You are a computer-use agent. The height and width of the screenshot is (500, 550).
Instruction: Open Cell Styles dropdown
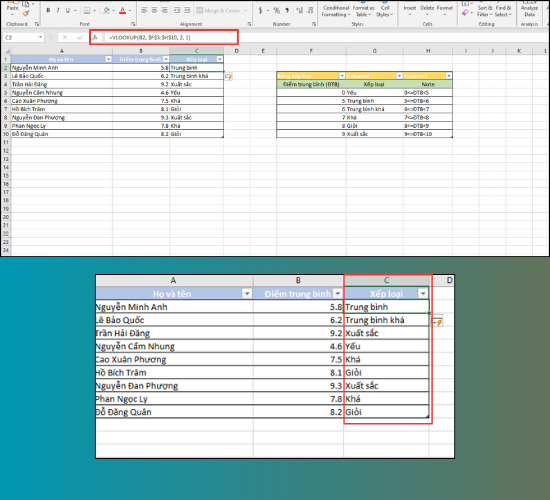(x=385, y=11)
